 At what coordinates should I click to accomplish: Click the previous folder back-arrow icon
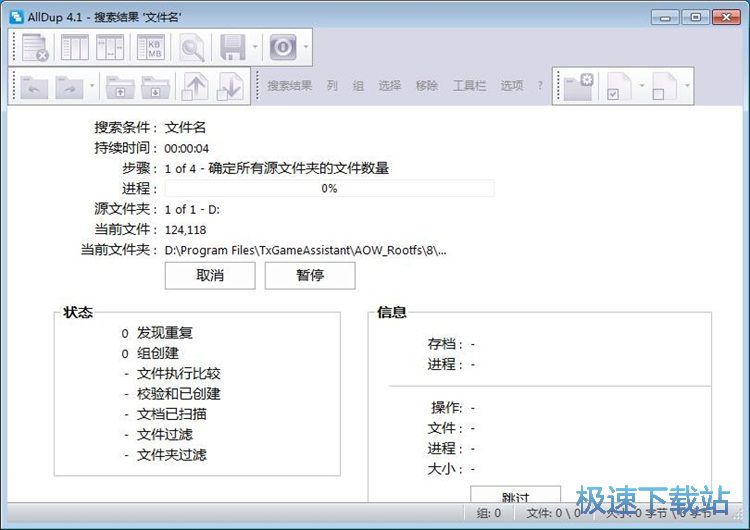click(34, 87)
